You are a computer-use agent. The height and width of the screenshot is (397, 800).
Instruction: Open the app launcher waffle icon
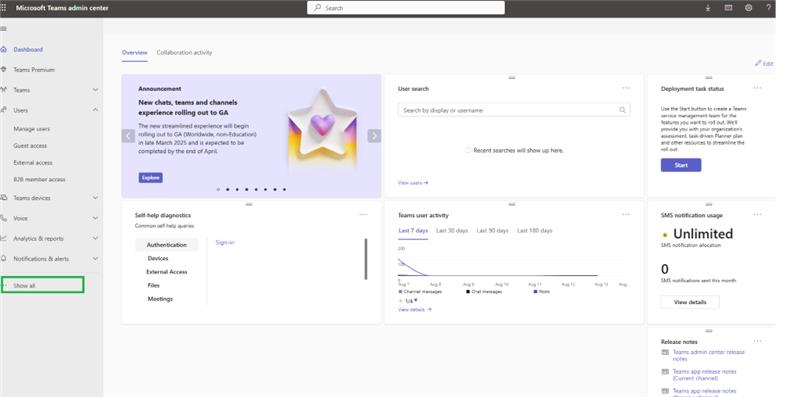point(4,8)
